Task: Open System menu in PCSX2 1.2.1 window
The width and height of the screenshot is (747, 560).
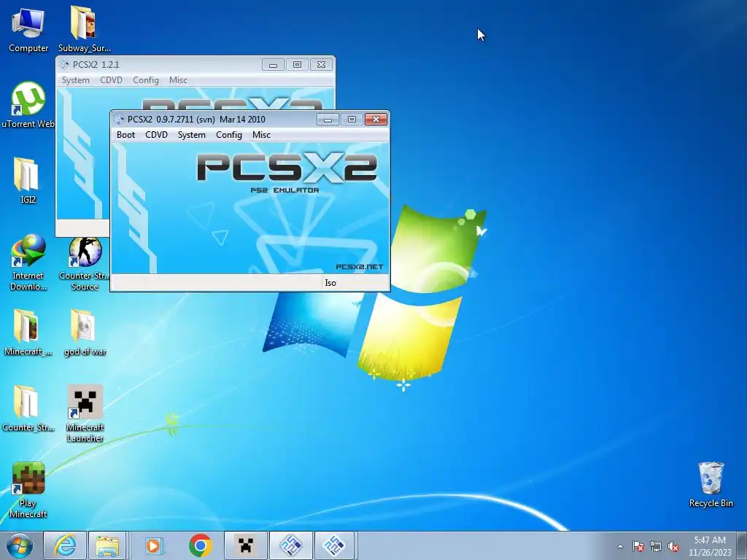Action: coord(76,80)
